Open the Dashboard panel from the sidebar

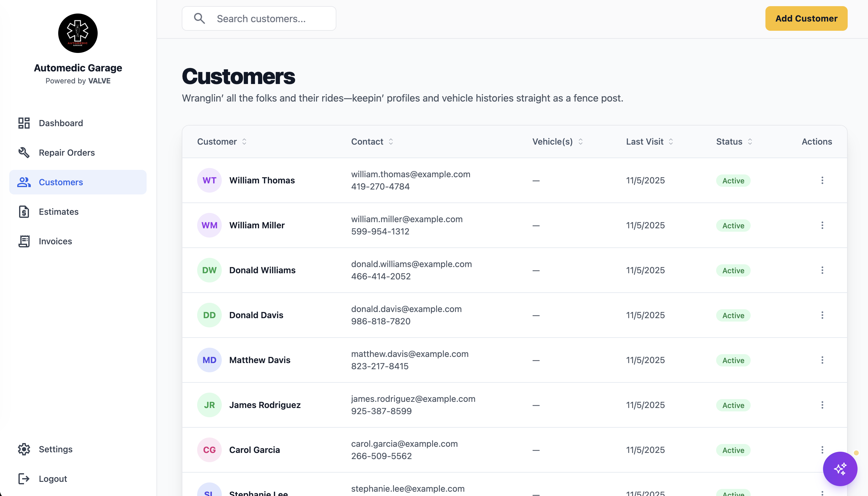pyautogui.click(x=61, y=123)
